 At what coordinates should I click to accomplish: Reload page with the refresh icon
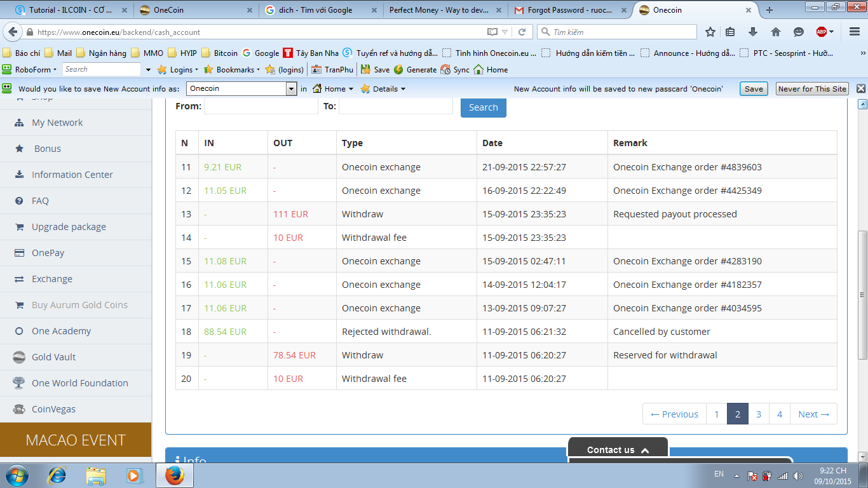(x=522, y=32)
